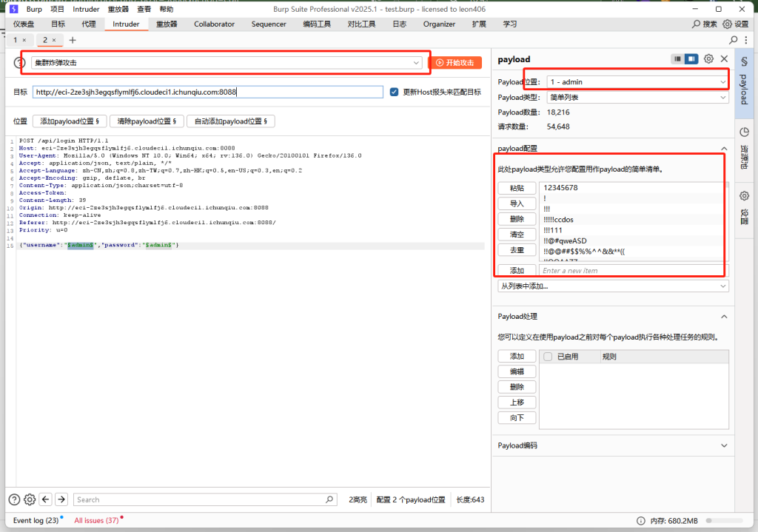
Task: Click the 导入 button
Action: pyautogui.click(x=517, y=203)
